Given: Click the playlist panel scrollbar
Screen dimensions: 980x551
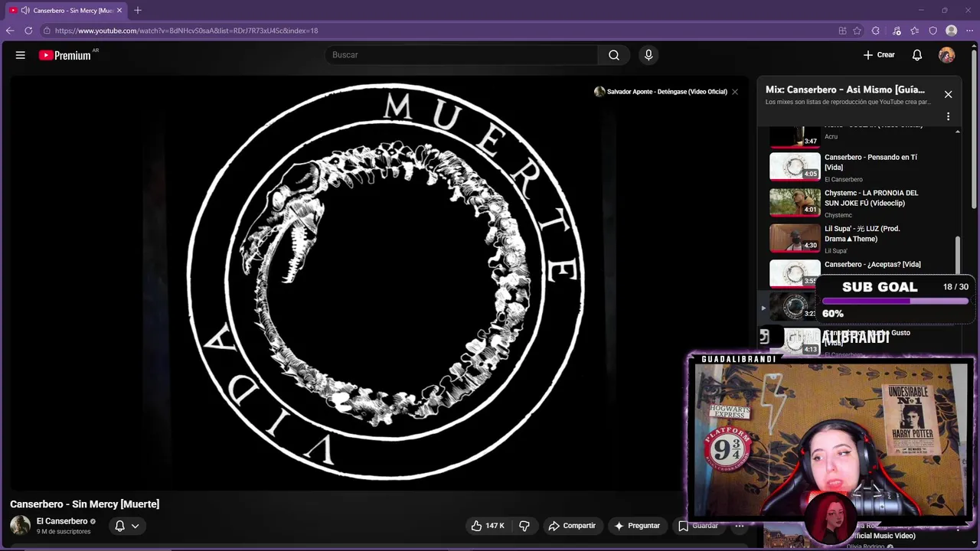Looking at the screenshot, I should pos(958,255).
